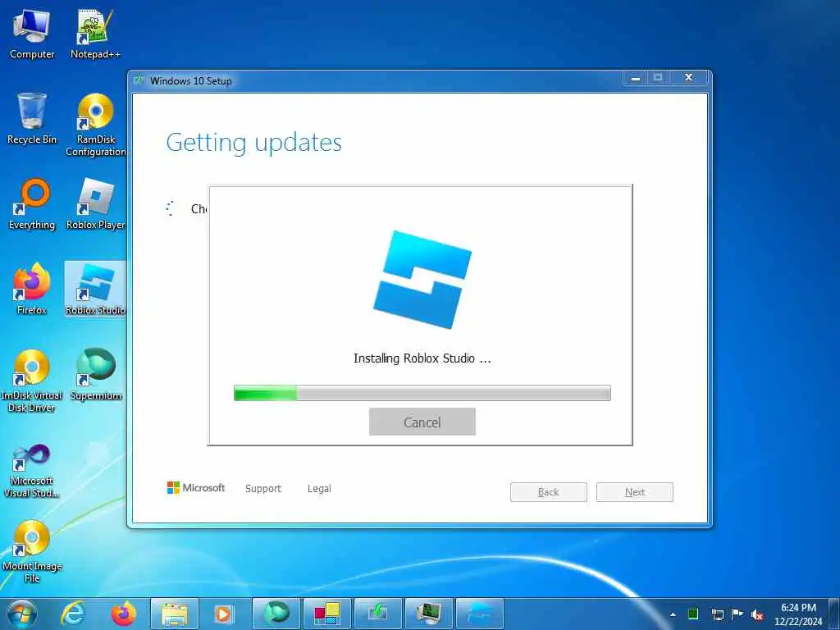Switch to Roblox Studio installer taskbar button
This screenshot has width=840, height=630.
(x=479, y=614)
